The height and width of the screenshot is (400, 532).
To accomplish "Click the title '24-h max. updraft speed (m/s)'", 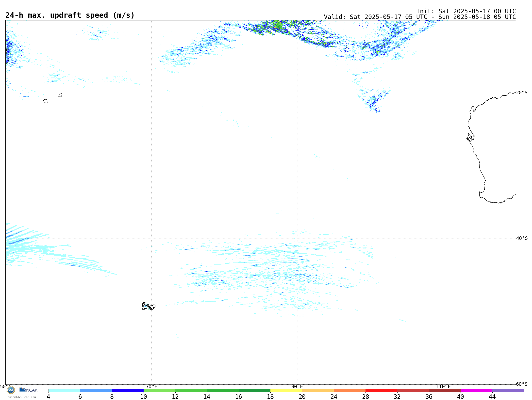I will click(70, 15).
